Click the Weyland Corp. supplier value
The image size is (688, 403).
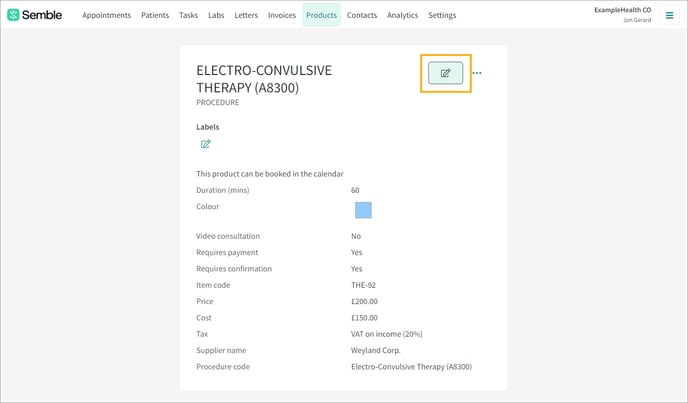coord(376,350)
